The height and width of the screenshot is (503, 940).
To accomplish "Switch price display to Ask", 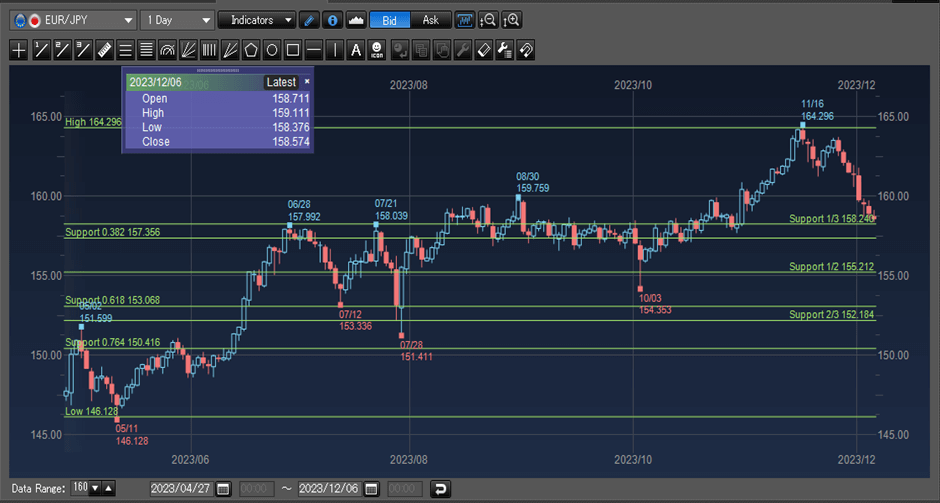I will click(430, 20).
